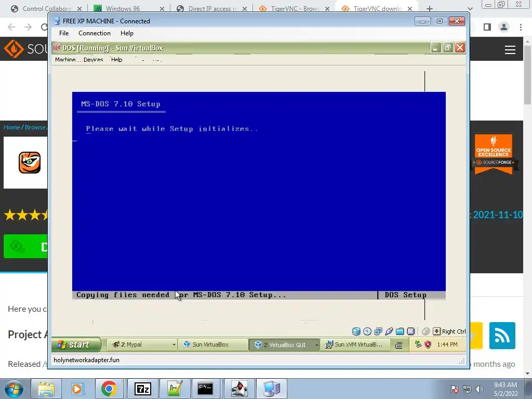This screenshot has width=532, height=399.
Task: Open 7-Zip from the taskbar
Action: (x=142, y=389)
